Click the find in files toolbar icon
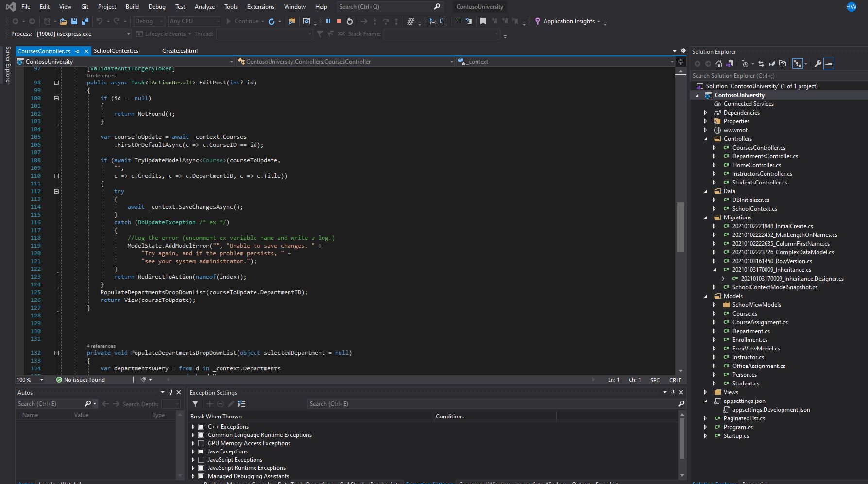This screenshot has width=868, height=484. point(292,21)
